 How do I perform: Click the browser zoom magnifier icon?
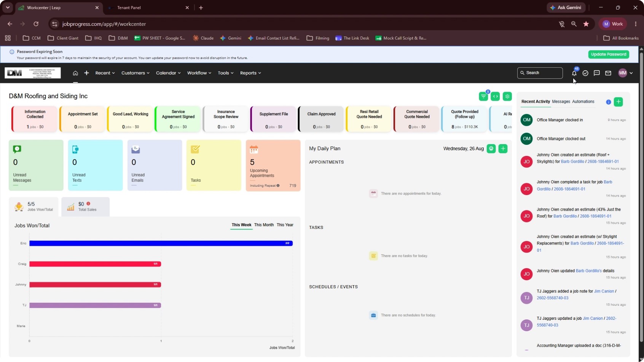[x=574, y=24]
